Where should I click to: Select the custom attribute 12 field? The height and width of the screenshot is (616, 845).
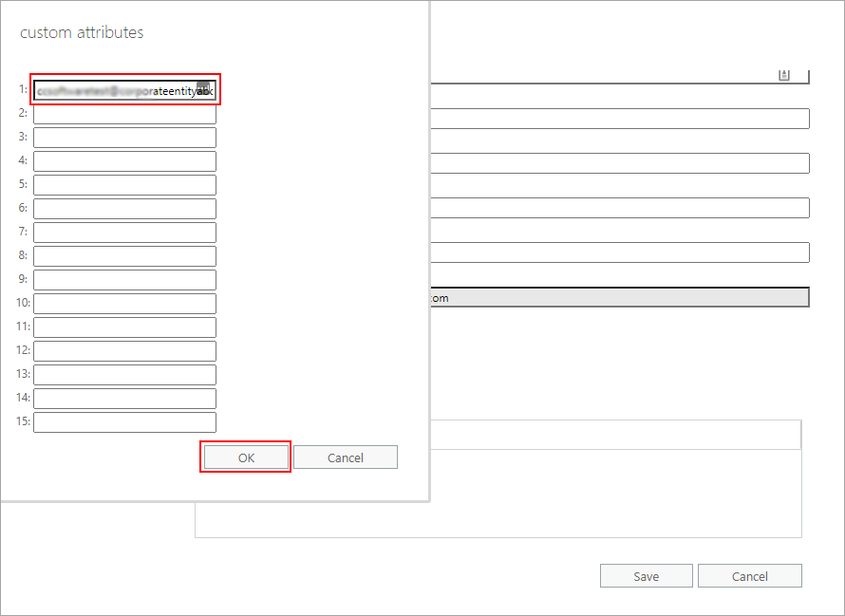click(124, 351)
